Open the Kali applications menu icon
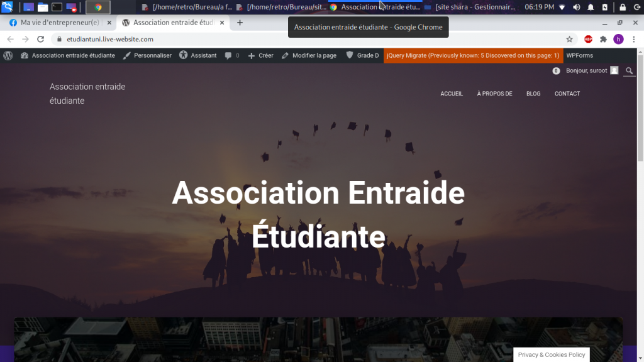The height and width of the screenshot is (362, 644). click(7, 7)
